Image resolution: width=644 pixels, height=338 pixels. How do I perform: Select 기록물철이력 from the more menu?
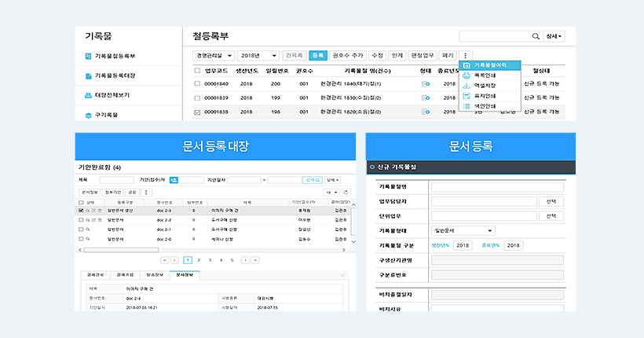click(x=490, y=65)
